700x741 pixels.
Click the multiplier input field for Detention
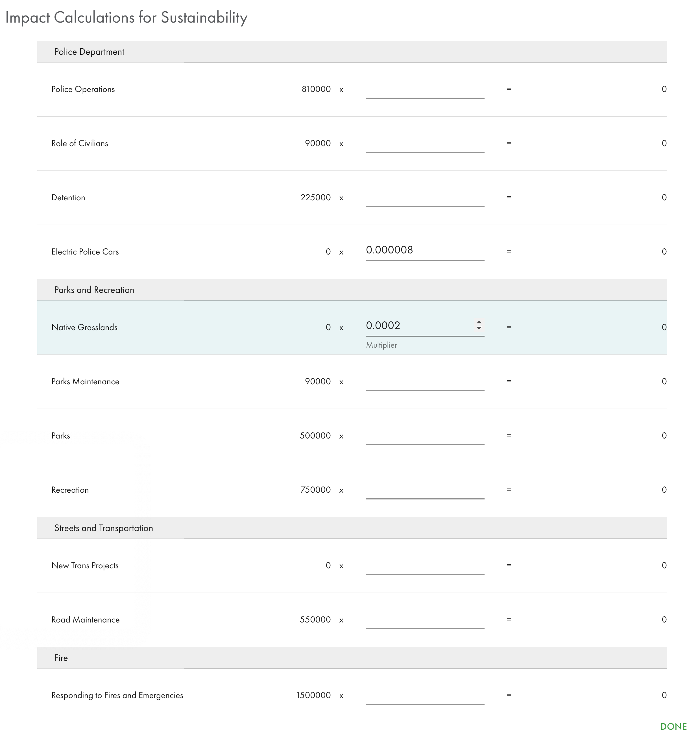click(x=424, y=197)
